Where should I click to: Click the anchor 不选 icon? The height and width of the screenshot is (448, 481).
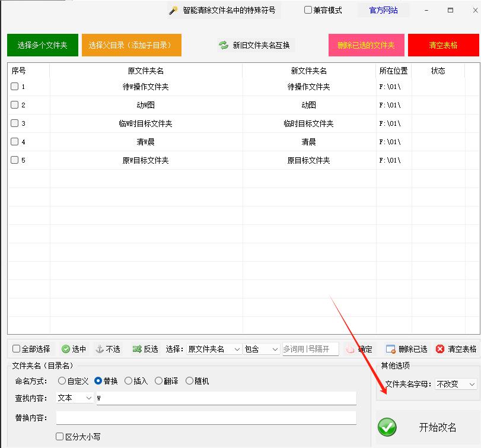click(x=100, y=349)
